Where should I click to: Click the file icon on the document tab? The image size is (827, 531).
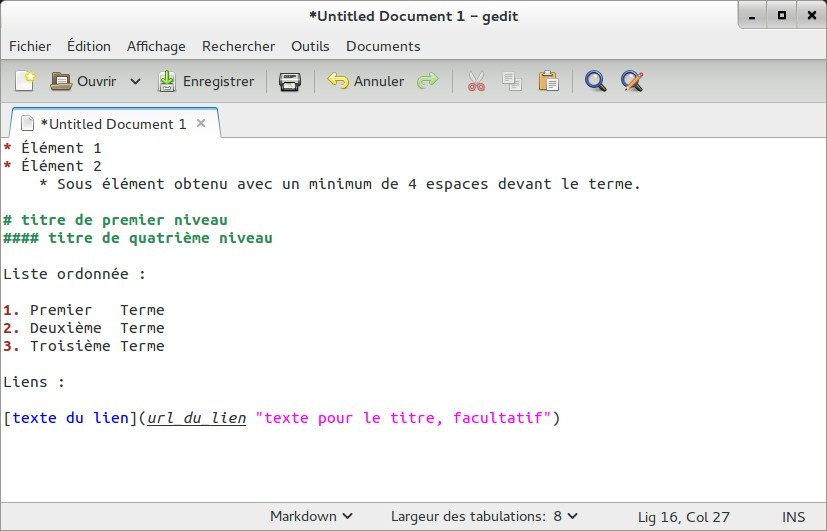point(27,124)
